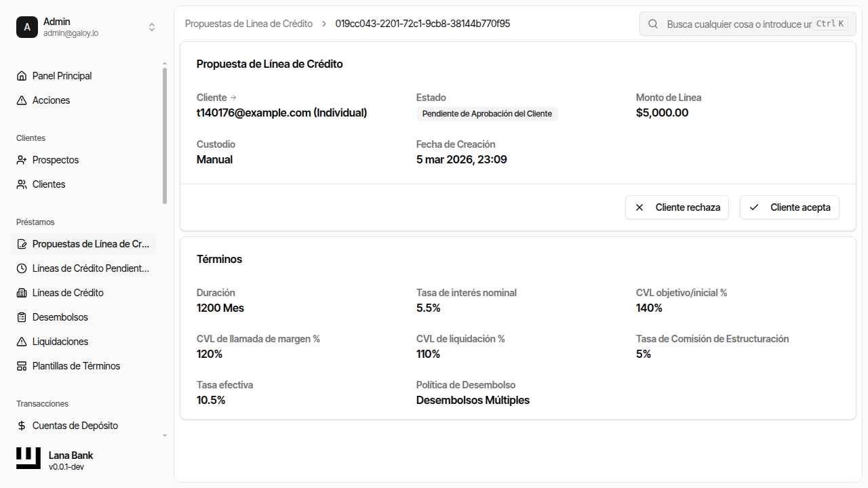Image resolution: width=868 pixels, height=488 pixels.
Task: Click the Lana Bank logo
Action: [x=27, y=458]
